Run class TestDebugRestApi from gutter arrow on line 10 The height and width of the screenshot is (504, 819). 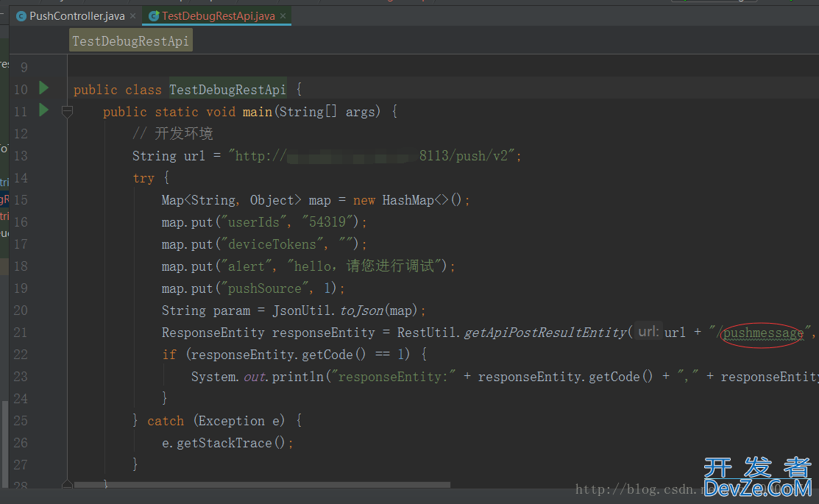(x=44, y=88)
